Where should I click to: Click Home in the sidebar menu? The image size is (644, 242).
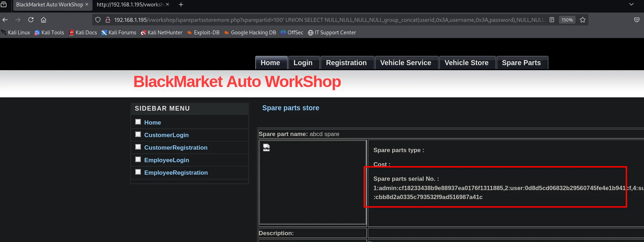pyautogui.click(x=152, y=122)
